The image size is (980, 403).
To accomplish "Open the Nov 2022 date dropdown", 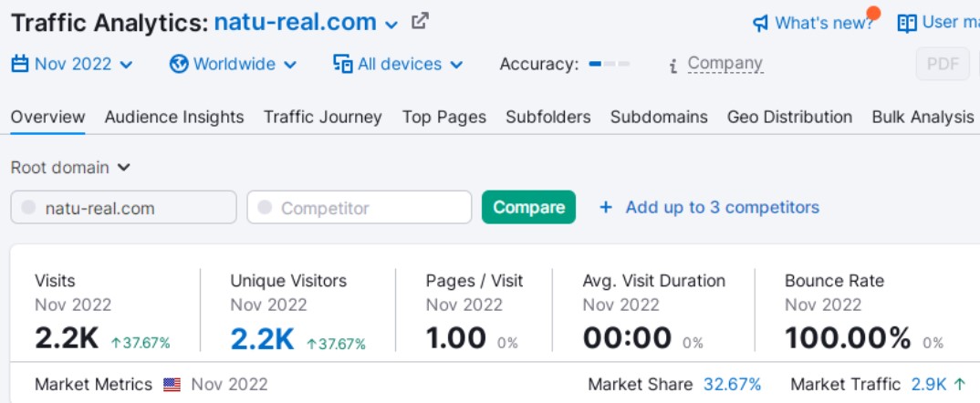I will 72,64.
